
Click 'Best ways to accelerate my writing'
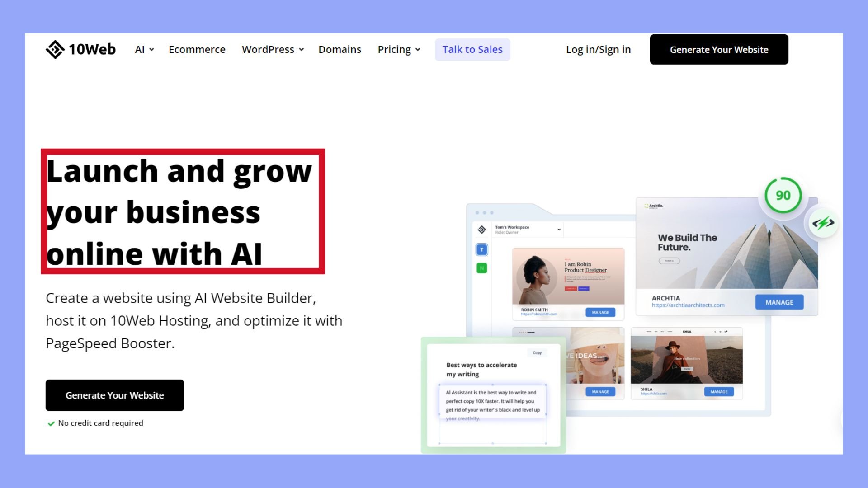481,369
